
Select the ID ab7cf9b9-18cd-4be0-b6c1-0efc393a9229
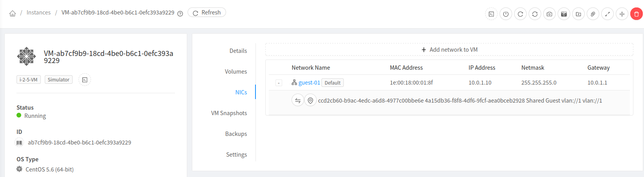pyautogui.click(x=79, y=143)
